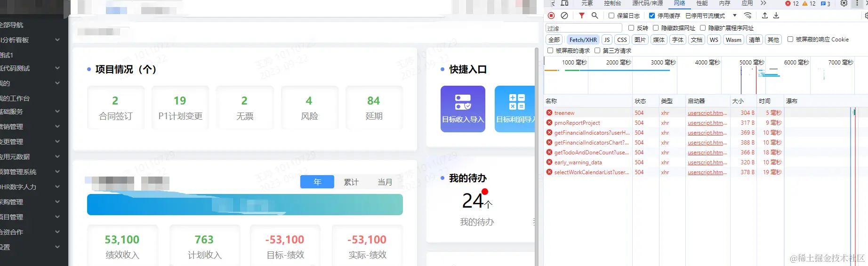Check 隐藏数据网址 checkbox
Viewport: 868px width, 266px height.
pos(656,28)
